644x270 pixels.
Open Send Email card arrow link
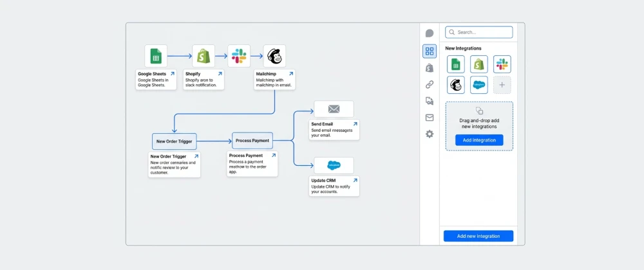coord(355,123)
